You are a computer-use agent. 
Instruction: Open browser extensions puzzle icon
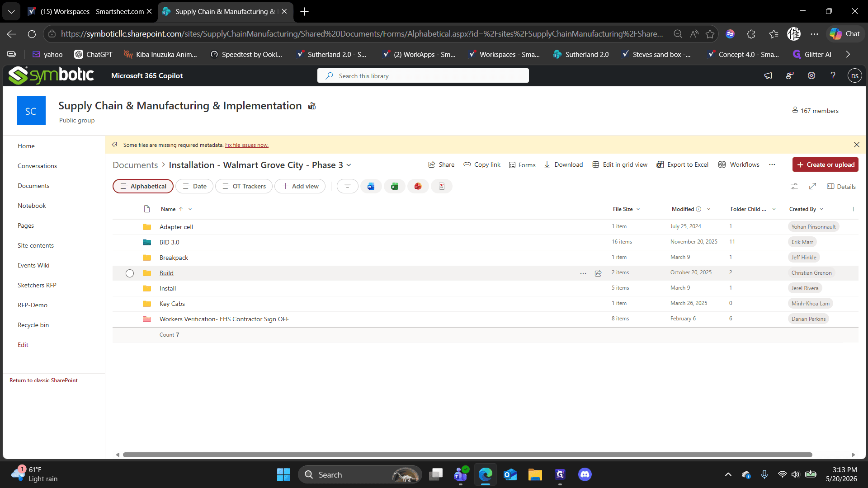[751, 34]
